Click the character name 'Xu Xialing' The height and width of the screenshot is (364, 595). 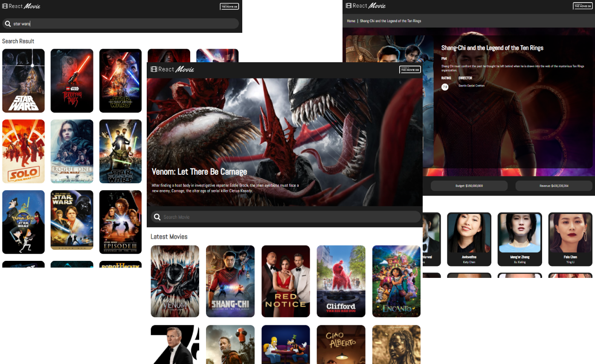pyautogui.click(x=520, y=262)
